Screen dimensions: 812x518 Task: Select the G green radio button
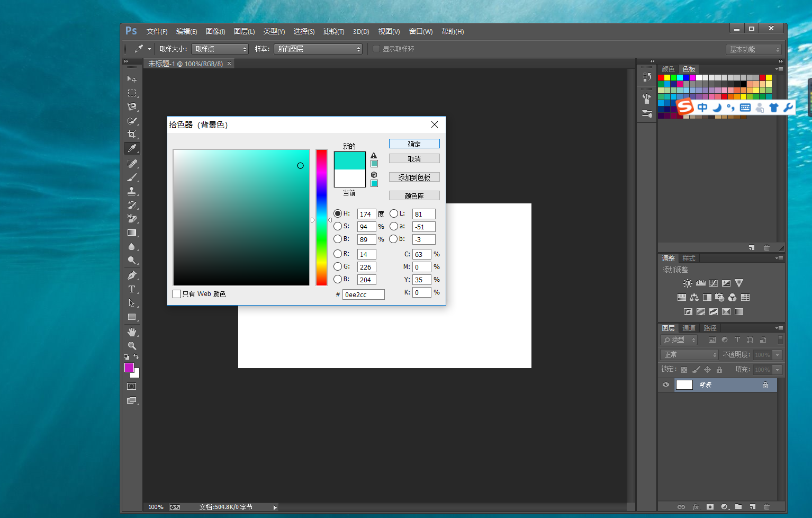click(x=338, y=266)
